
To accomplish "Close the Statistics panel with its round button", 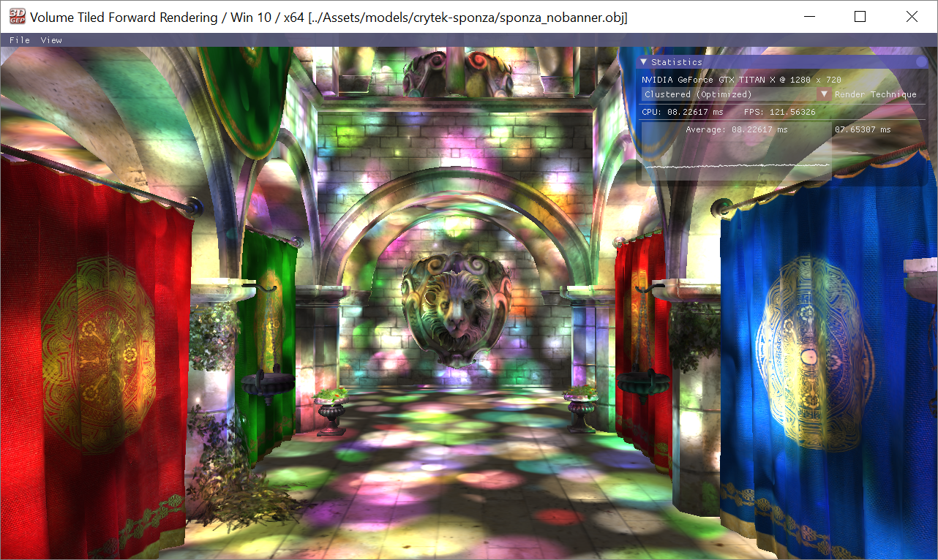I will 921,62.
